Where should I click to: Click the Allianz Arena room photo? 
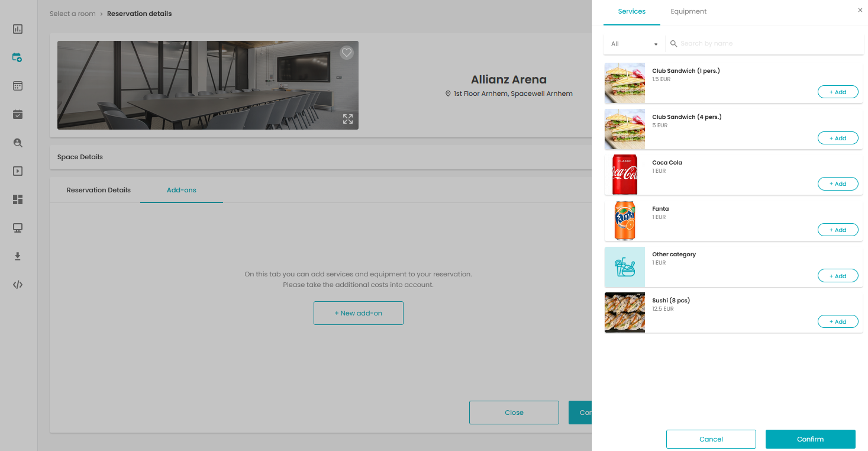click(208, 85)
